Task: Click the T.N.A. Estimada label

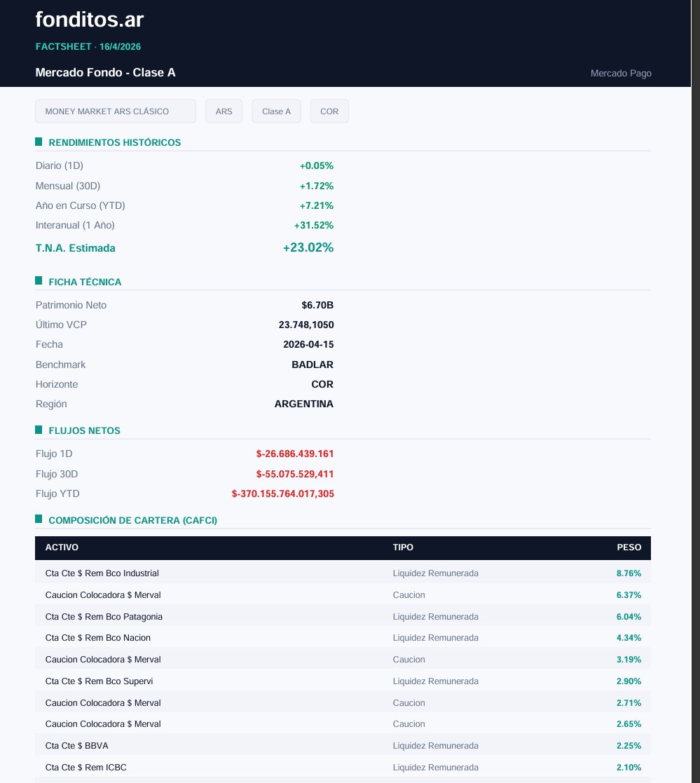Action: pyautogui.click(x=76, y=248)
